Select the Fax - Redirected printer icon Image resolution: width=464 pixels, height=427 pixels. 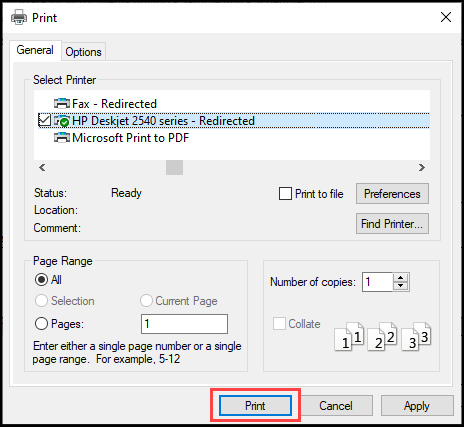tap(62, 104)
